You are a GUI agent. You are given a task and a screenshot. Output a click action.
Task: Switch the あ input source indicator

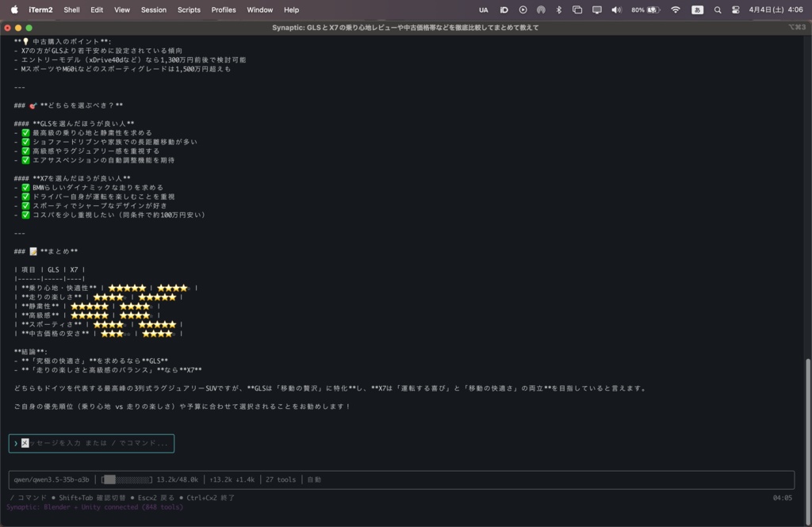tap(697, 10)
